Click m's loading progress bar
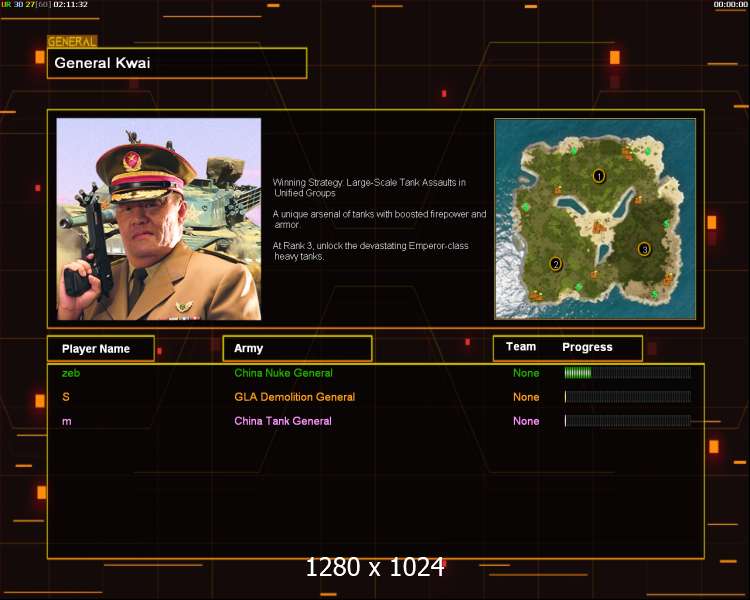This screenshot has width=750, height=600. tap(628, 421)
